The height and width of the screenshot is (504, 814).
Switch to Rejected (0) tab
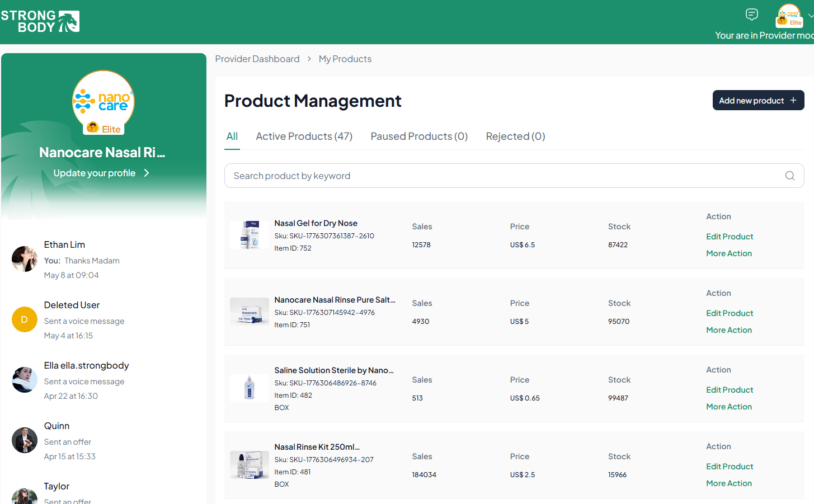click(x=515, y=136)
